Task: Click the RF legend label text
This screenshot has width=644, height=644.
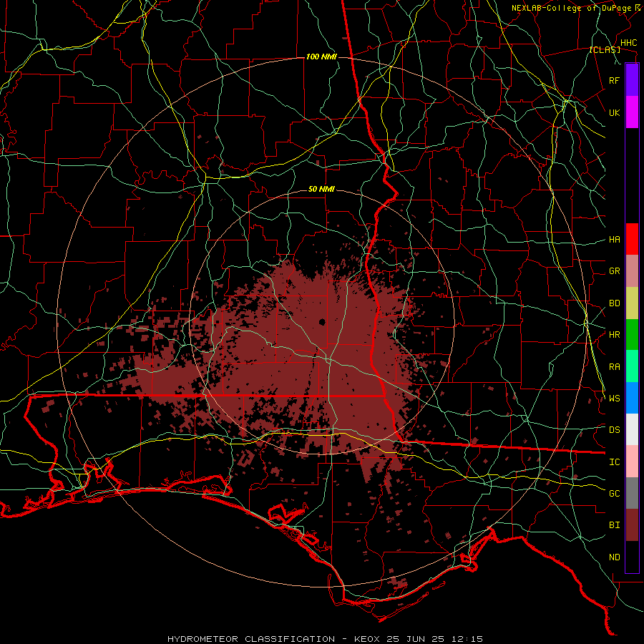Action: [615, 80]
